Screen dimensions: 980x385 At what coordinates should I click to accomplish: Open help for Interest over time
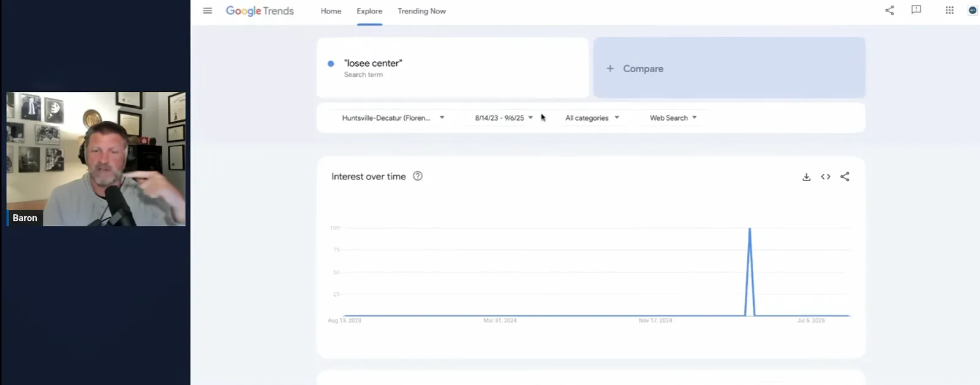pos(418,176)
